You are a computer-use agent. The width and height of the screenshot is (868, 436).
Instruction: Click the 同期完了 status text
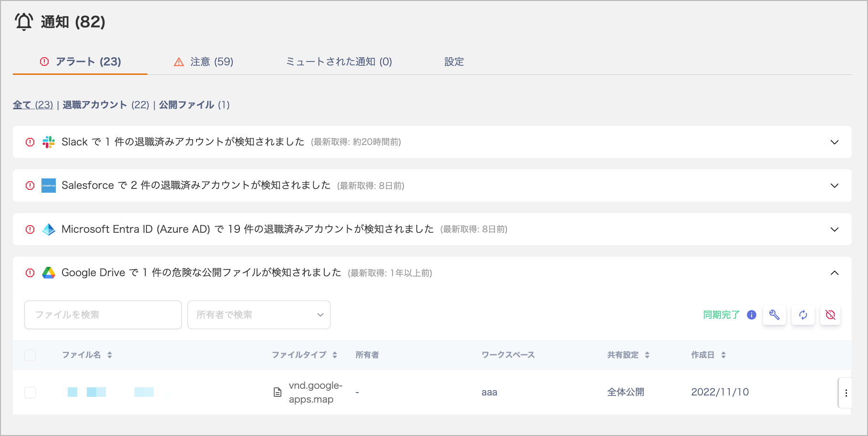tap(721, 315)
